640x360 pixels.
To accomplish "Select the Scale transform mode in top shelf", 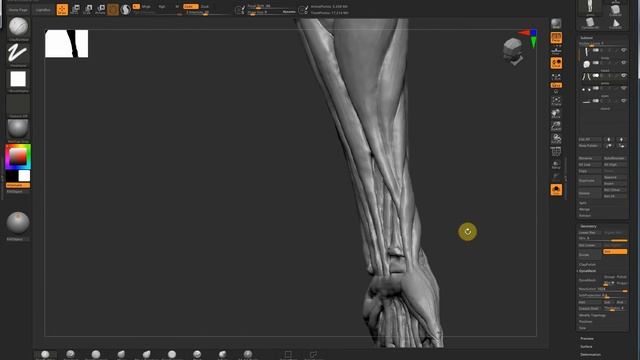I will [x=87, y=9].
